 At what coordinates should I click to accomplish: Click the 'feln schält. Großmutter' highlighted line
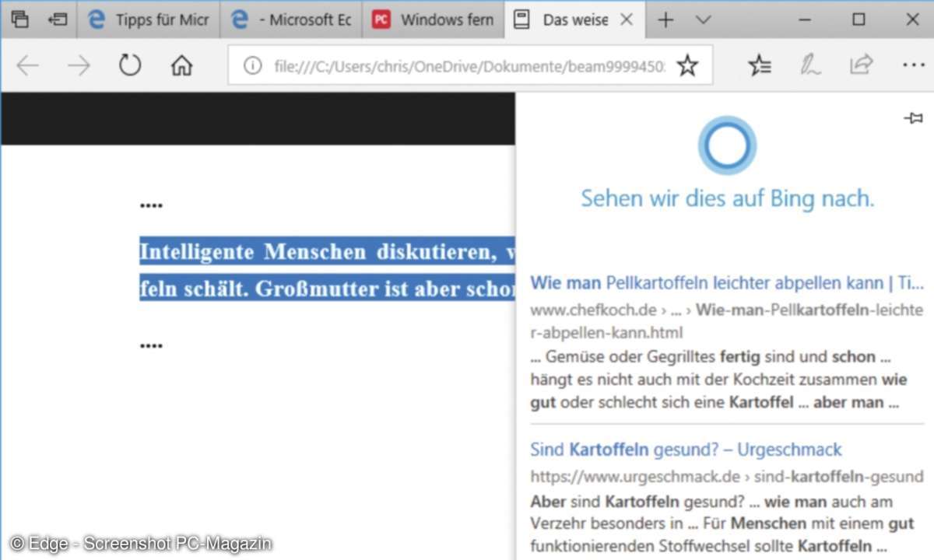(x=327, y=287)
